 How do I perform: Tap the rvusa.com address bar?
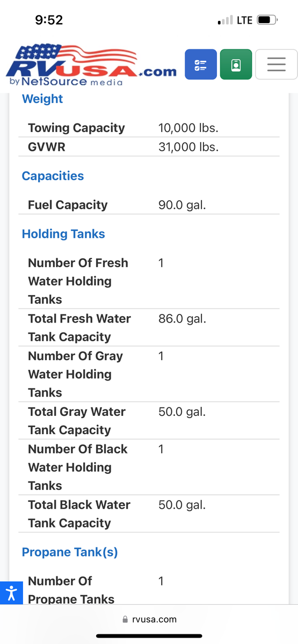(x=149, y=619)
